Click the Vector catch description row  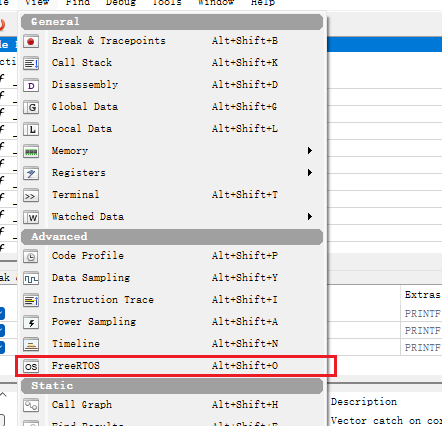pyautogui.click(x=386, y=420)
